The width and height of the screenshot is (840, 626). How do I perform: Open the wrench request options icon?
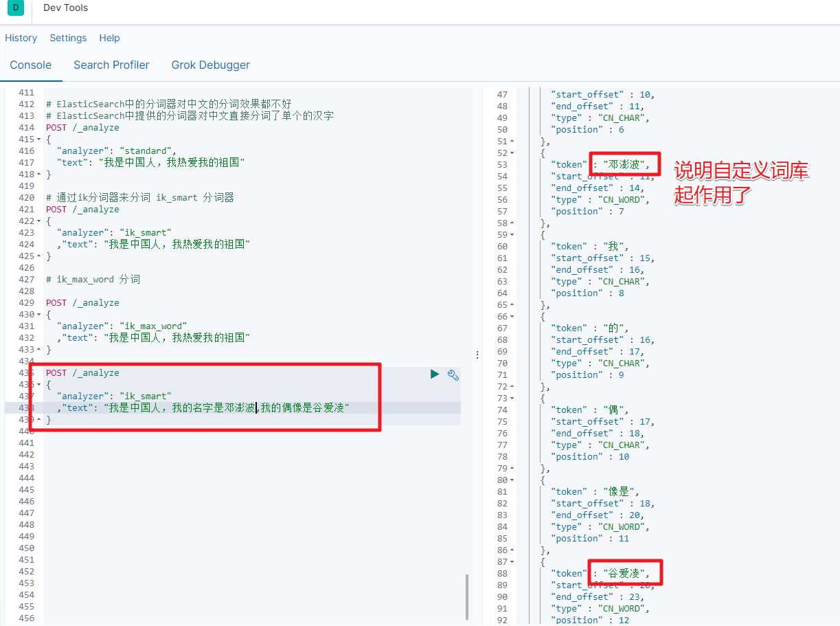(x=453, y=375)
